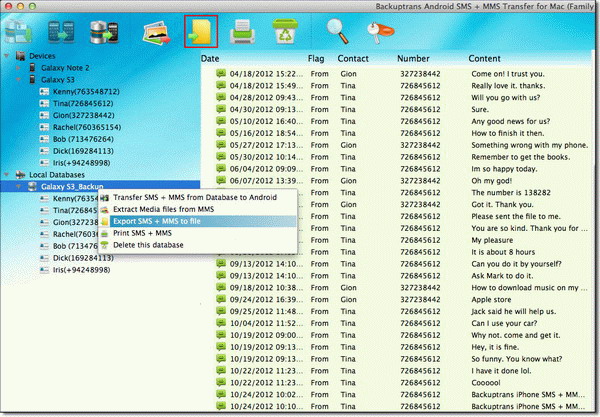Select Galaxy Note 2 device label

(65, 68)
